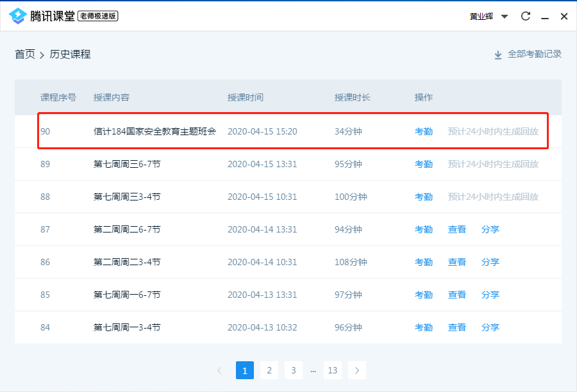
Task: Open 全部考勤记录 attendance records link
Action: pos(534,54)
